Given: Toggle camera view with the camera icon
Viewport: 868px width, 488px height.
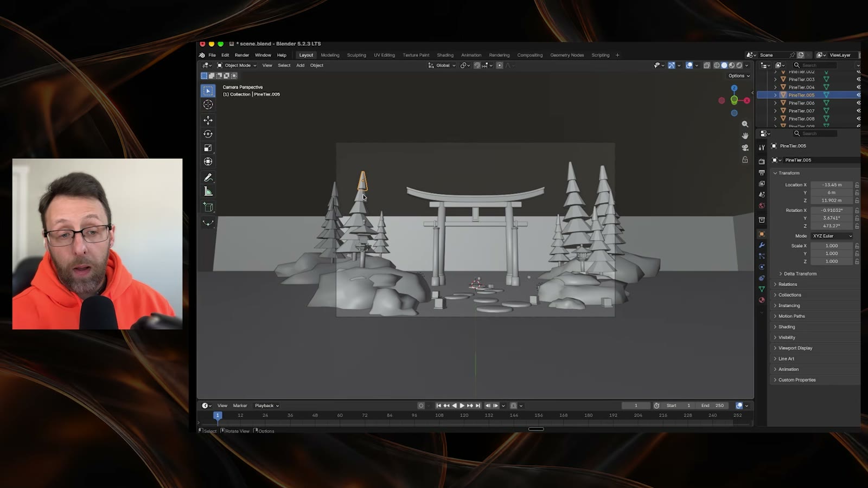Looking at the screenshot, I should (x=745, y=147).
